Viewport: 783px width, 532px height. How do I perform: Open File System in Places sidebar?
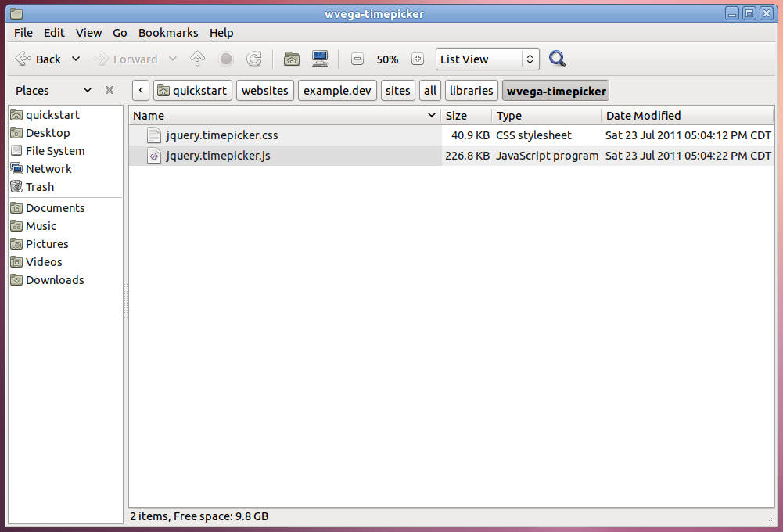(x=65, y=151)
